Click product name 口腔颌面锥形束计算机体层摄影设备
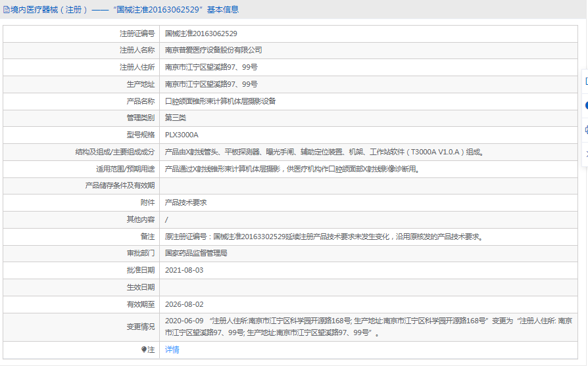This screenshot has height=366, width=588. pyautogui.click(x=220, y=101)
